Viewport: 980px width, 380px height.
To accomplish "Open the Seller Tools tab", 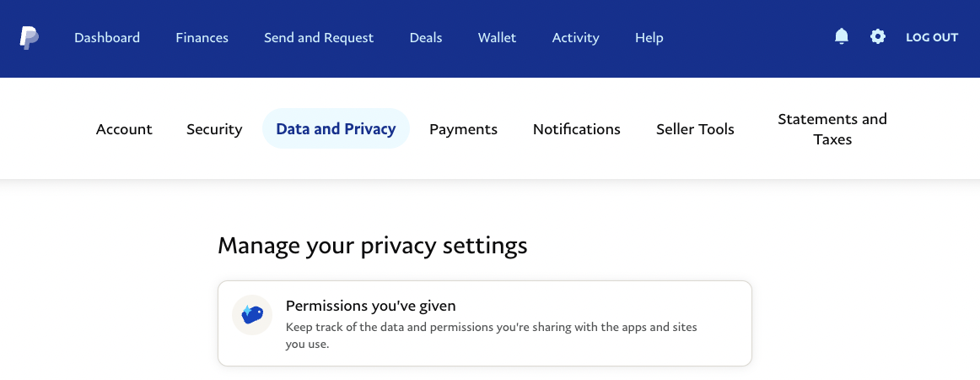I will point(695,129).
